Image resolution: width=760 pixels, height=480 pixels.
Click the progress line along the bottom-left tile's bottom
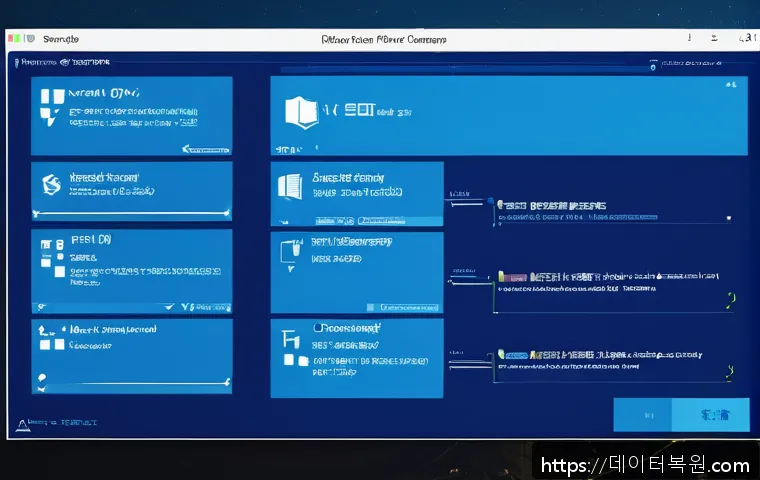[133, 383]
